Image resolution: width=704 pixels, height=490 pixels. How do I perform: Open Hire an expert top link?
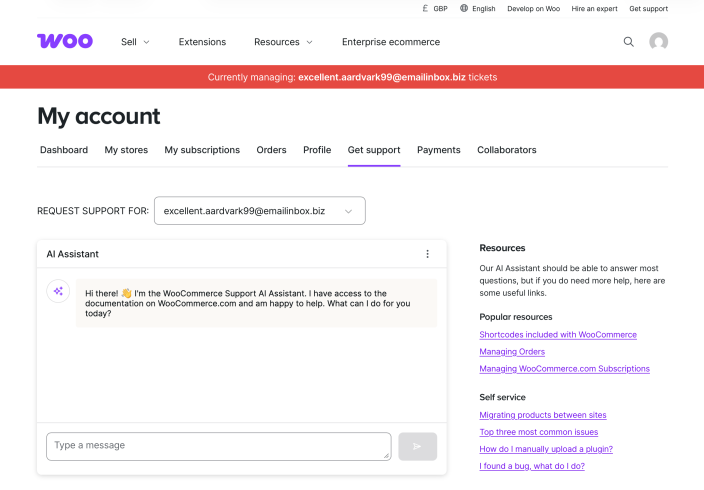(594, 8)
